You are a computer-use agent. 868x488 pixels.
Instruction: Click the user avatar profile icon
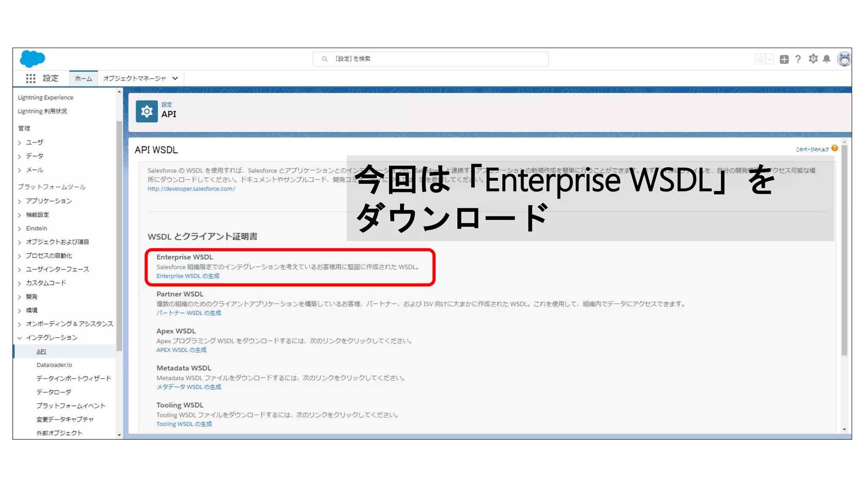844,59
